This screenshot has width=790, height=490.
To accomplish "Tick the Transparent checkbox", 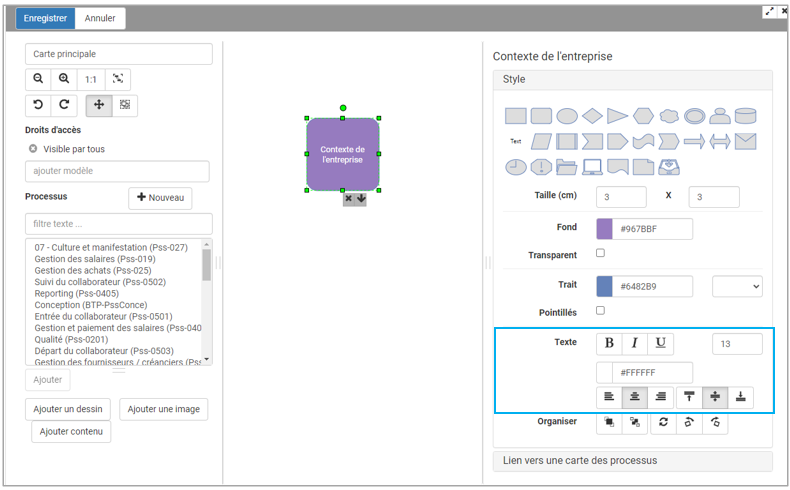I will click(x=600, y=254).
